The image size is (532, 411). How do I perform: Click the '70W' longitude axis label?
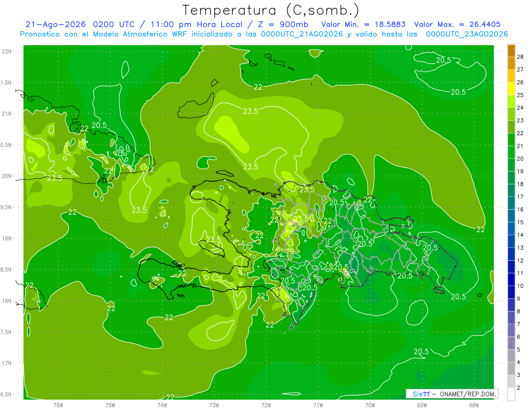pos(370,405)
